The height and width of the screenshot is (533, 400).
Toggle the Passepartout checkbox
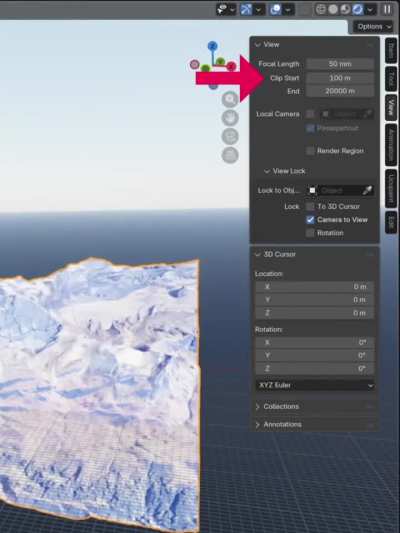tap(310, 128)
